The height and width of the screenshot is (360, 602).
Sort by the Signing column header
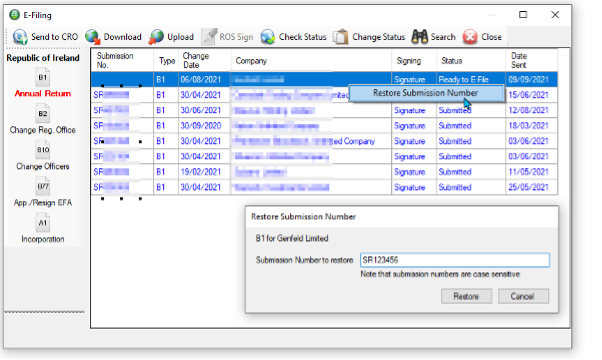point(414,60)
